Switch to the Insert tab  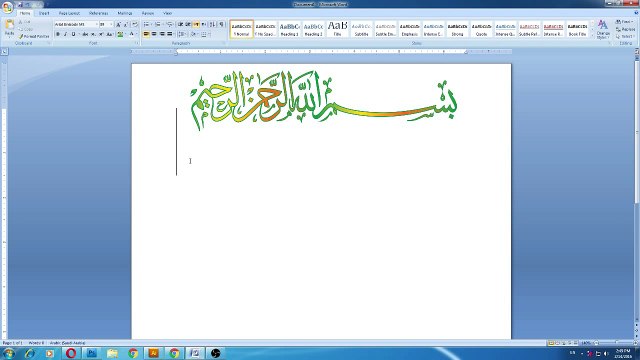(44, 13)
